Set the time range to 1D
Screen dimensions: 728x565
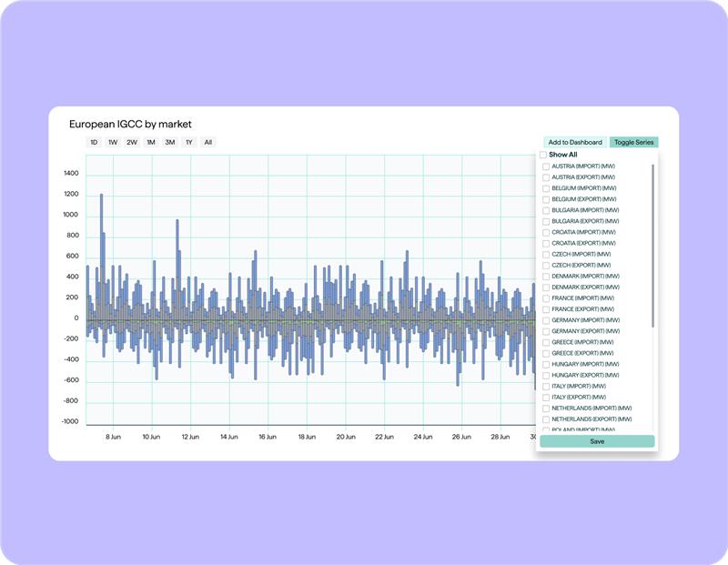[94, 143]
